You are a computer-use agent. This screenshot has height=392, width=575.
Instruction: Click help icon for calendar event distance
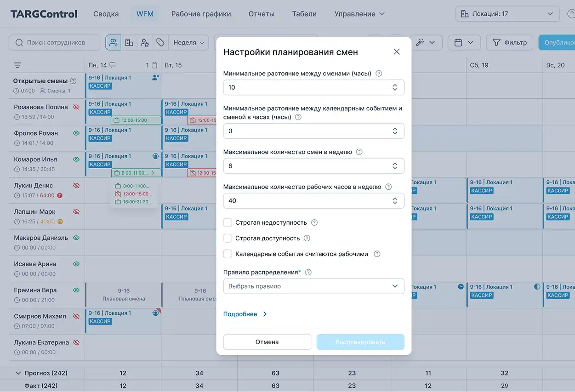[298, 117]
